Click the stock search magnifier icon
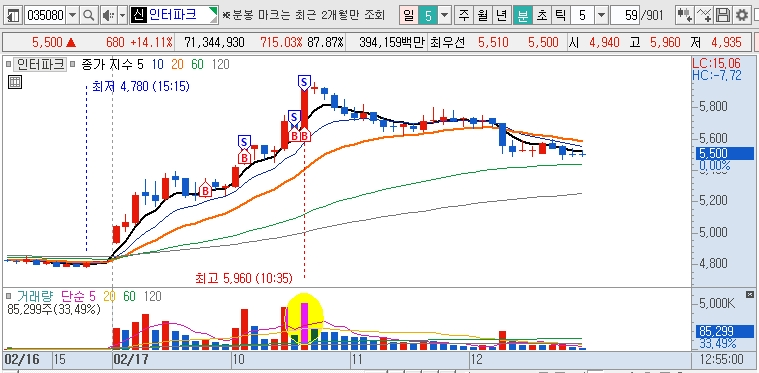This screenshot has height=373, width=759. 89,15
